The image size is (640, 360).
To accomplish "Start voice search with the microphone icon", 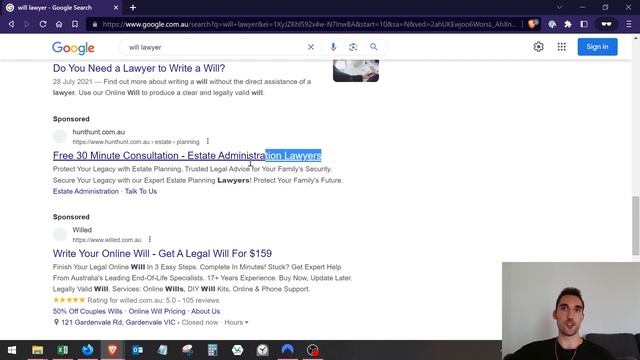I will [x=333, y=47].
